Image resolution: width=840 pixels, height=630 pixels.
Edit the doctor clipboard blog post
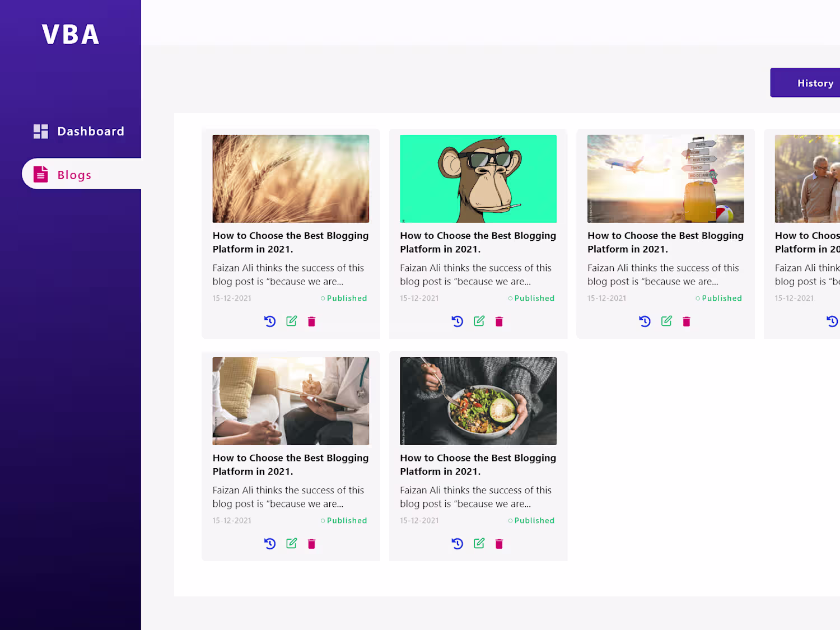[x=292, y=543]
